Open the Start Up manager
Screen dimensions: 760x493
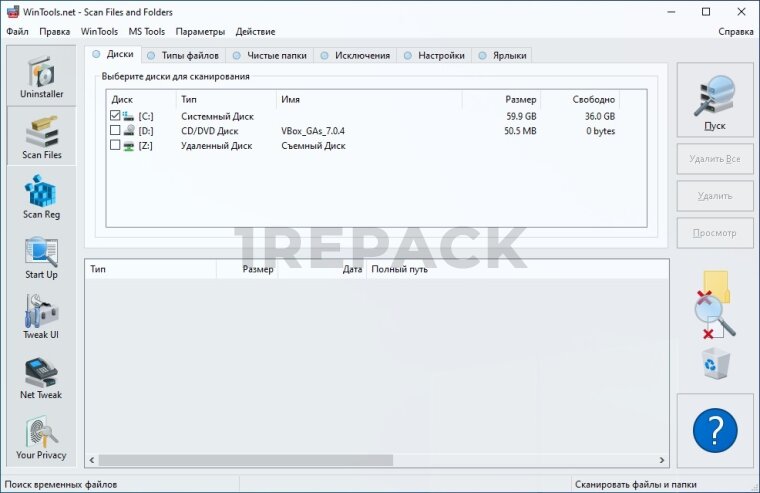coord(41,255)
